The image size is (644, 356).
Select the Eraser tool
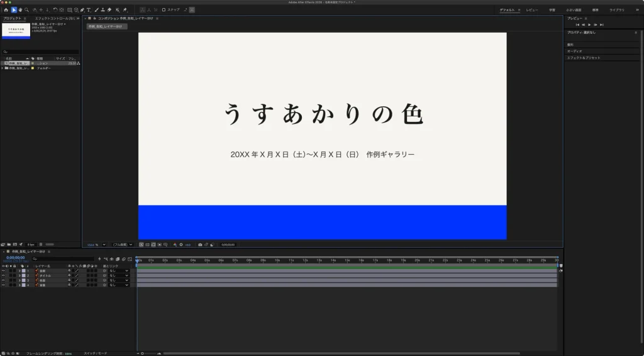click(x=109, y=10)
